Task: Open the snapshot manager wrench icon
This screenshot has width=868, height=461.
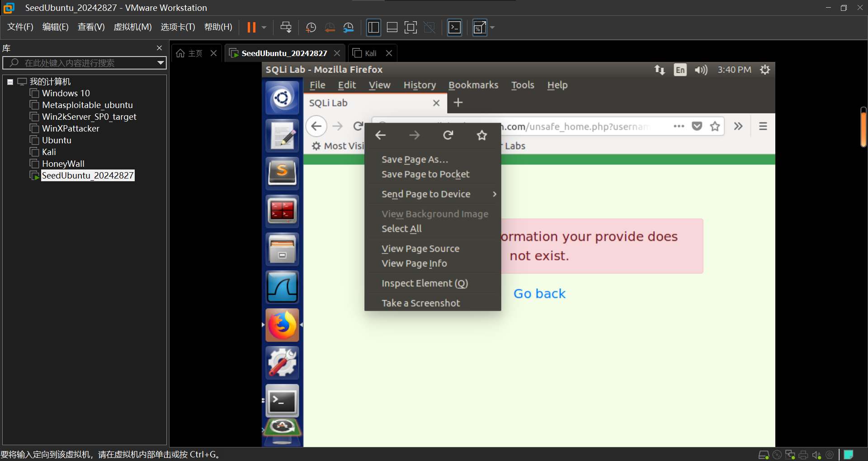Action: (349, 28)
